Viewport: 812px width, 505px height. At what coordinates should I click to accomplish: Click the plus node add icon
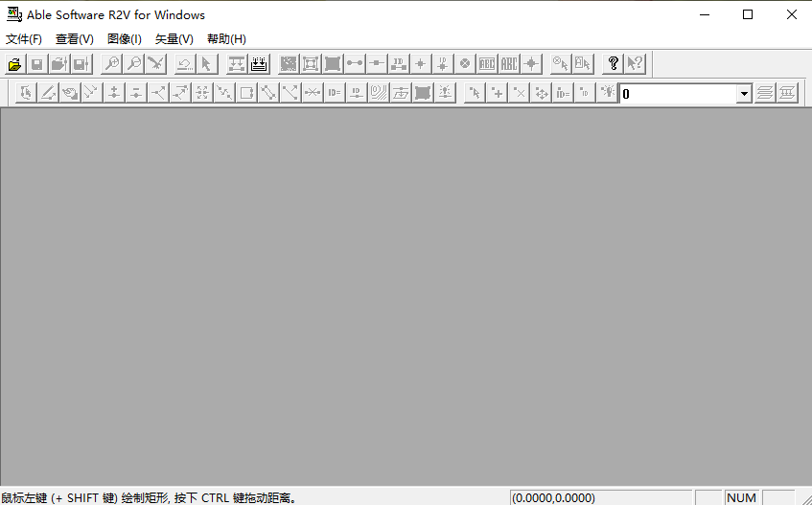[x=114, y=93]
